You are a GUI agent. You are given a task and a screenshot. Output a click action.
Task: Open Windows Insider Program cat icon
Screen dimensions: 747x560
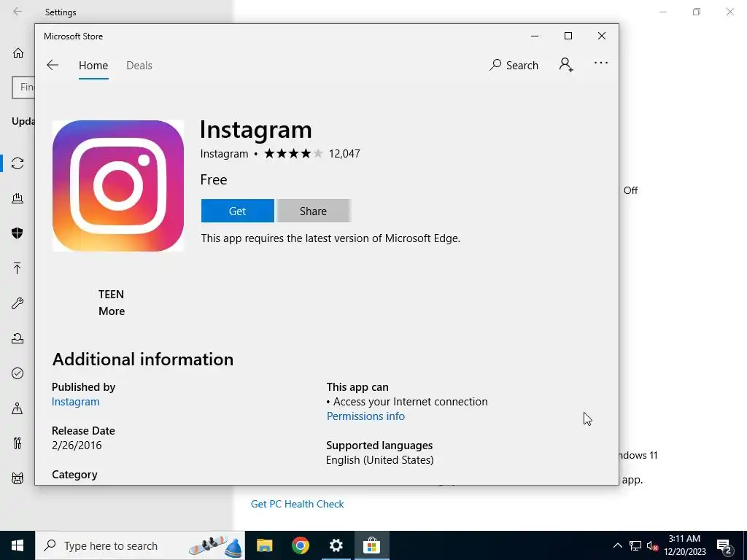[x=18, y=478]
